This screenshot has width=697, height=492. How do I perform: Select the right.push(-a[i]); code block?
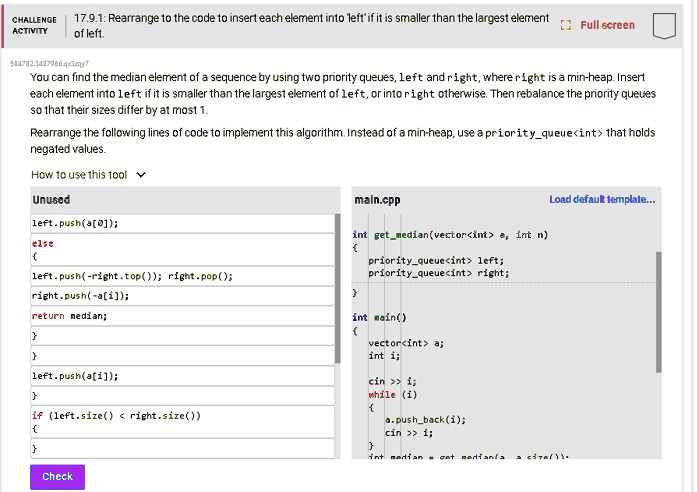(182, 296)
